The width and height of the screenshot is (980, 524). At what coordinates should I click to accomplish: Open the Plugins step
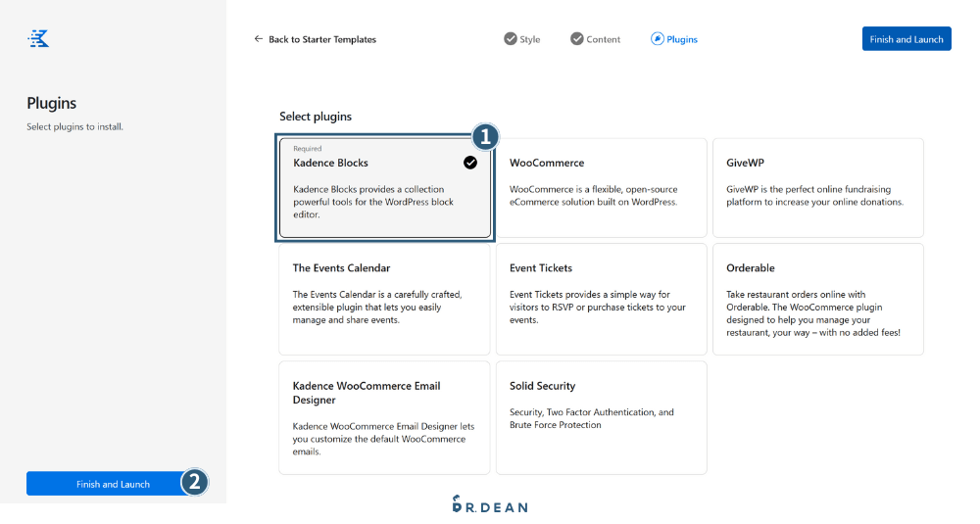674,39
